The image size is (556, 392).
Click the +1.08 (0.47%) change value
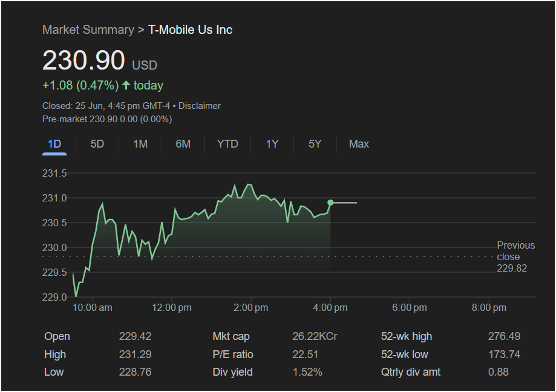(x=80, y=85)
